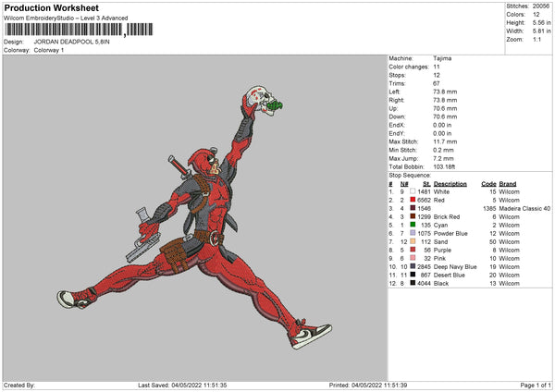This screenshot has height=392, width=555.
Task: Click the Height value 5.56 in
Action: tap(541, 22)
